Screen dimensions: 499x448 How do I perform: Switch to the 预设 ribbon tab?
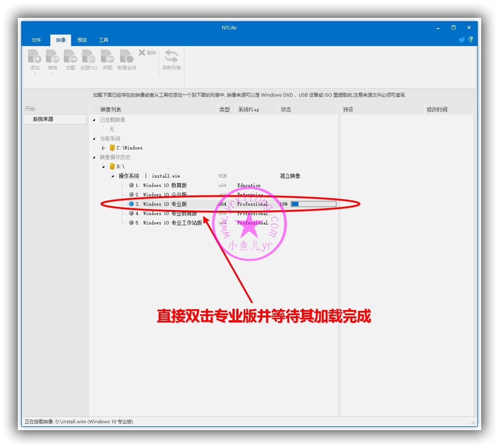pos(82,40)
